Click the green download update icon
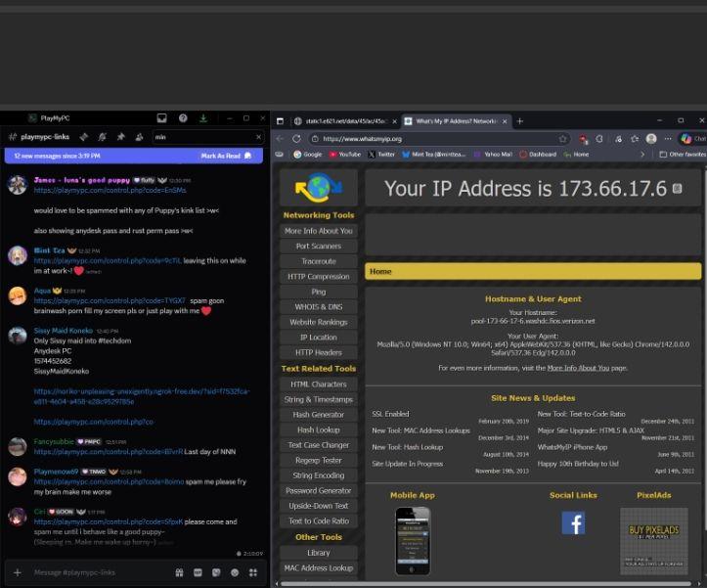Screen dimensions: 707x588 pos(203,118)
